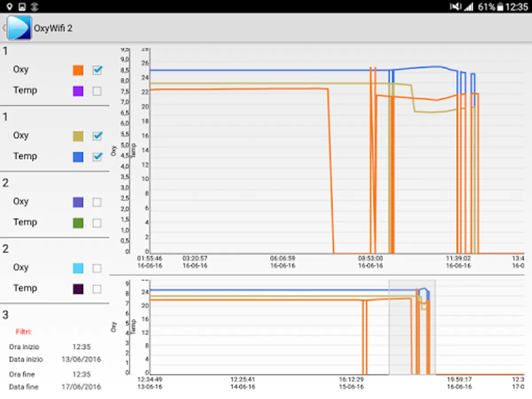Click the 01:55:46 time label on the main chart

150,258
